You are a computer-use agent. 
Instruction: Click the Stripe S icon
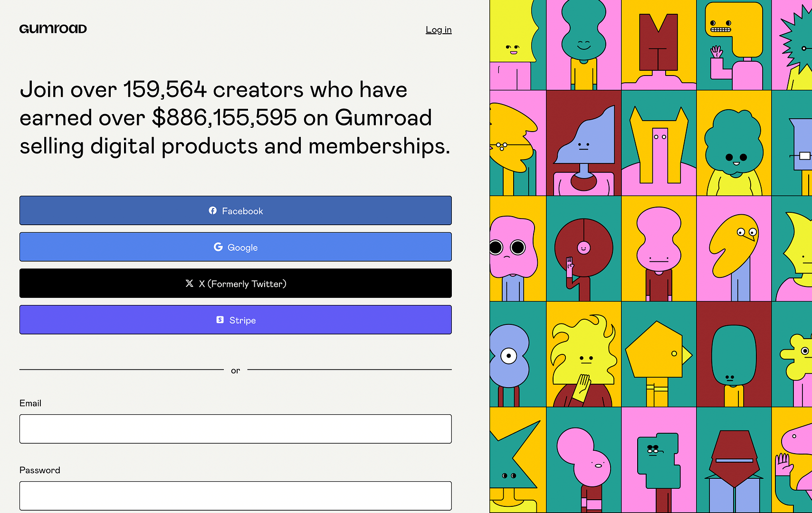coord(220,320)
